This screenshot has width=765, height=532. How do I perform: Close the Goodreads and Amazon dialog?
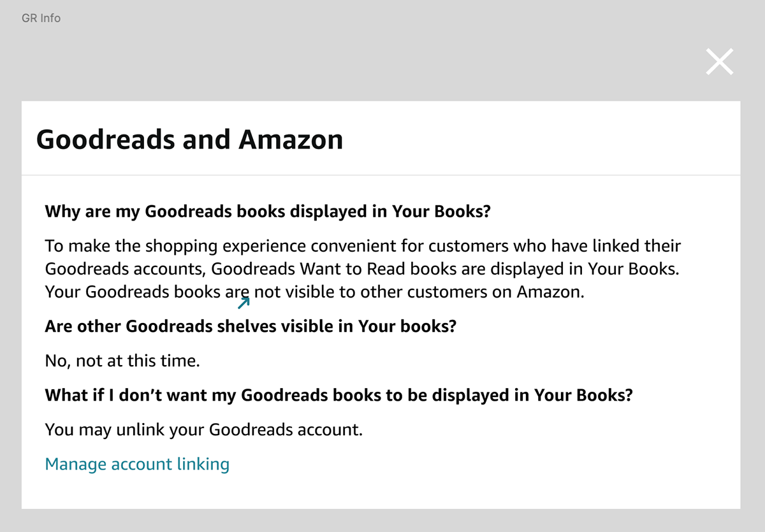[x=720, y=62]
